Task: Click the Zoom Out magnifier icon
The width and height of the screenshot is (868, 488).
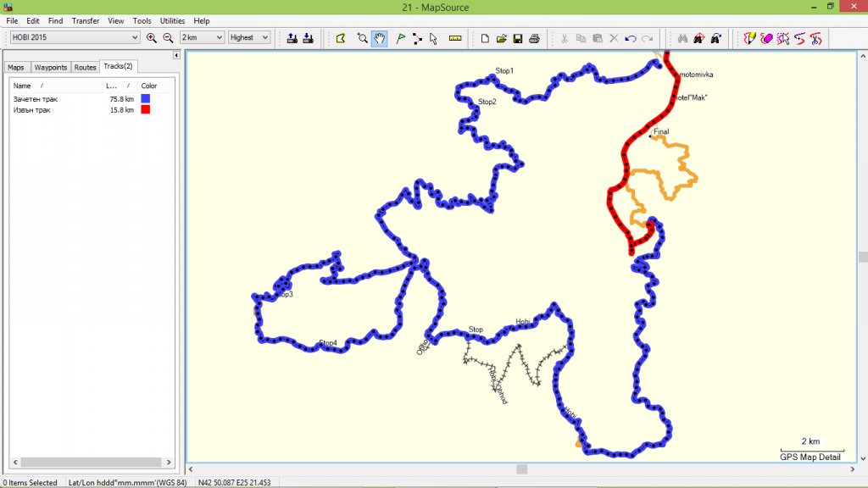Action: 169,37
